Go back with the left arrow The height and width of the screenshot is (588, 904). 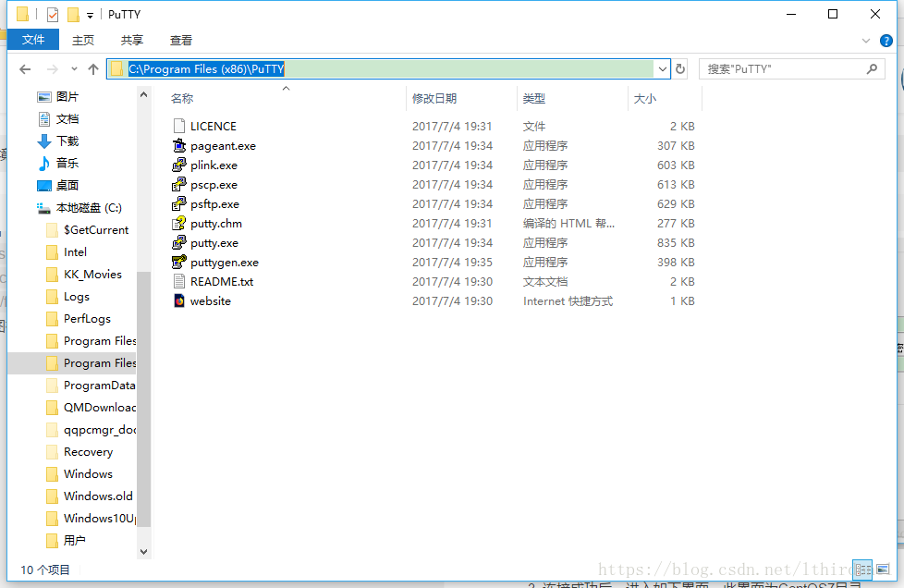pos(25,69)
